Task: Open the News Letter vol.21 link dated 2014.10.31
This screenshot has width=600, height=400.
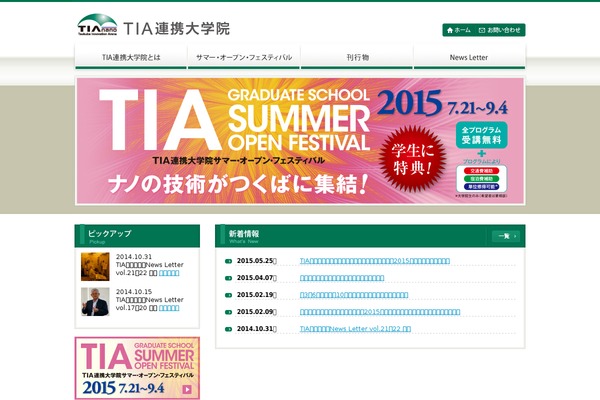Action: [x=355, y=329]
